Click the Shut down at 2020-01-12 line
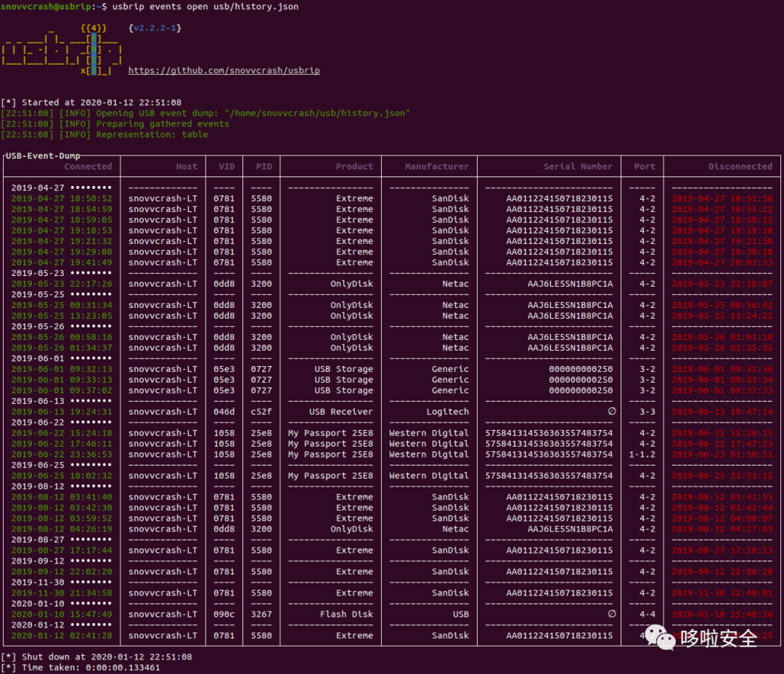Screen dimensions: 784x674 coord(96,657)
